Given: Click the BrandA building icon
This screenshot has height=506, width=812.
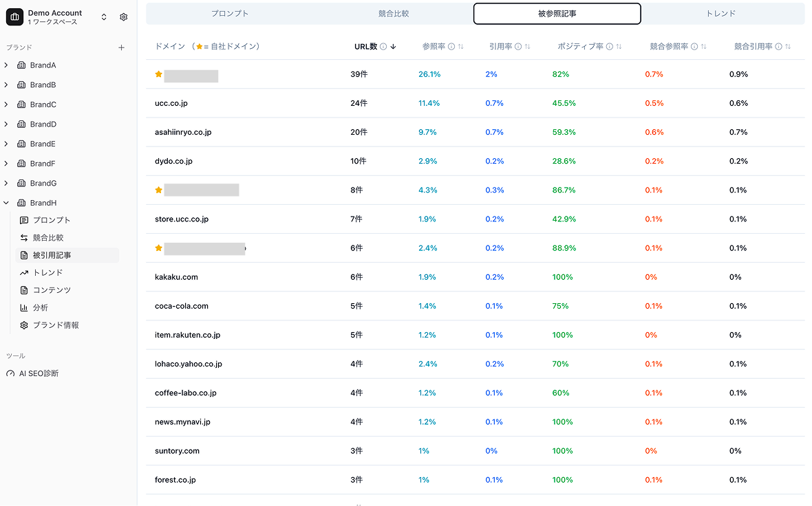Looking at the screenshot, I should pyautogui.click(x=21, y=65).
